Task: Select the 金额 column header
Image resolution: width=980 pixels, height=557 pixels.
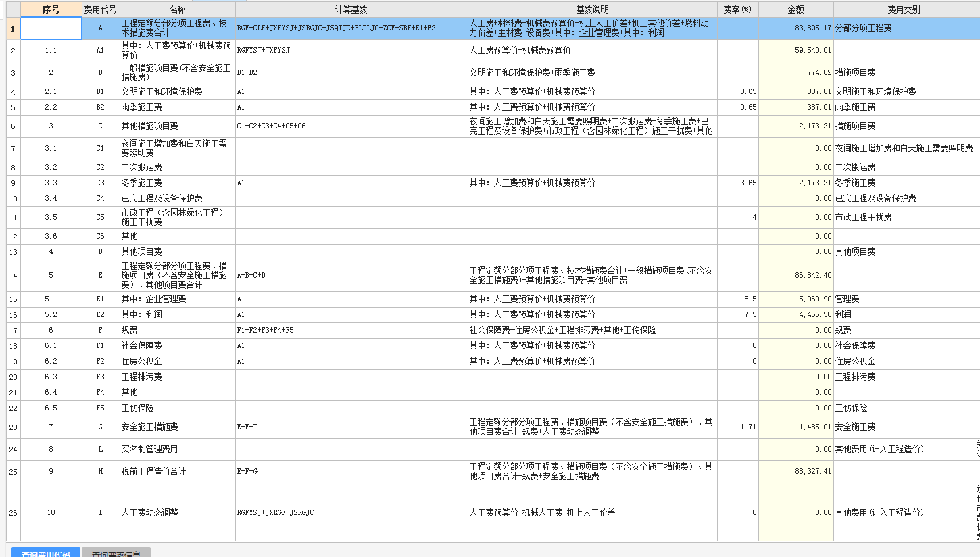Action: point(796,9)
